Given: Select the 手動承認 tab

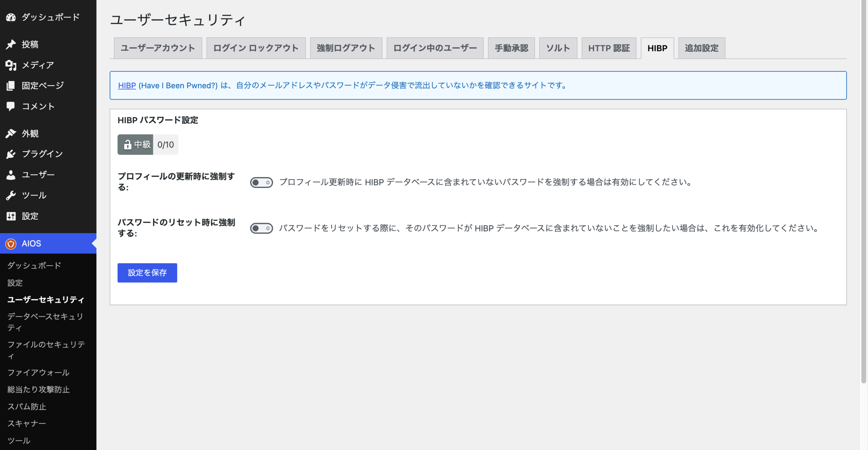Looking at the screenshot, I should [x=511, y=48].
